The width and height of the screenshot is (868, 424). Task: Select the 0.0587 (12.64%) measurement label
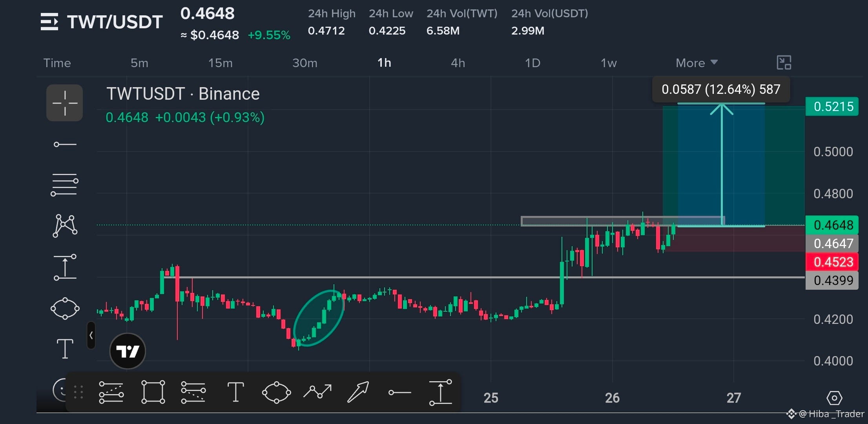coord(721,90)
